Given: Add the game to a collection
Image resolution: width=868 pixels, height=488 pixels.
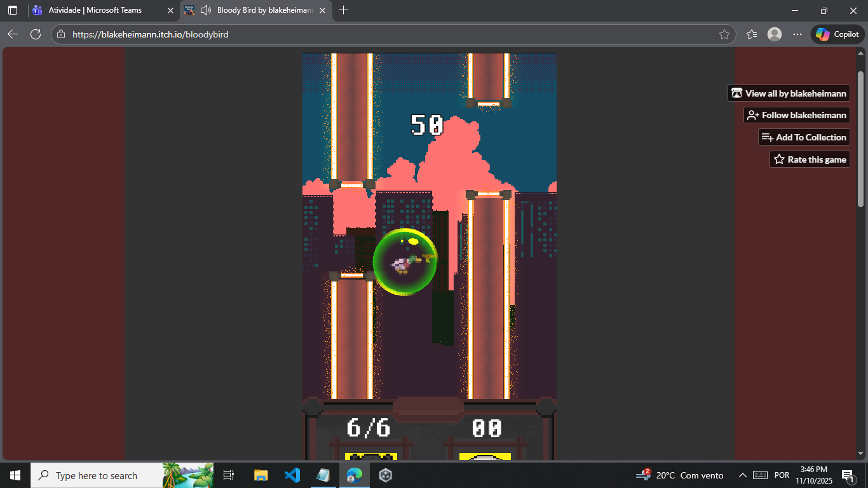Looking at the screenshot, I should (x=804, y=137).
